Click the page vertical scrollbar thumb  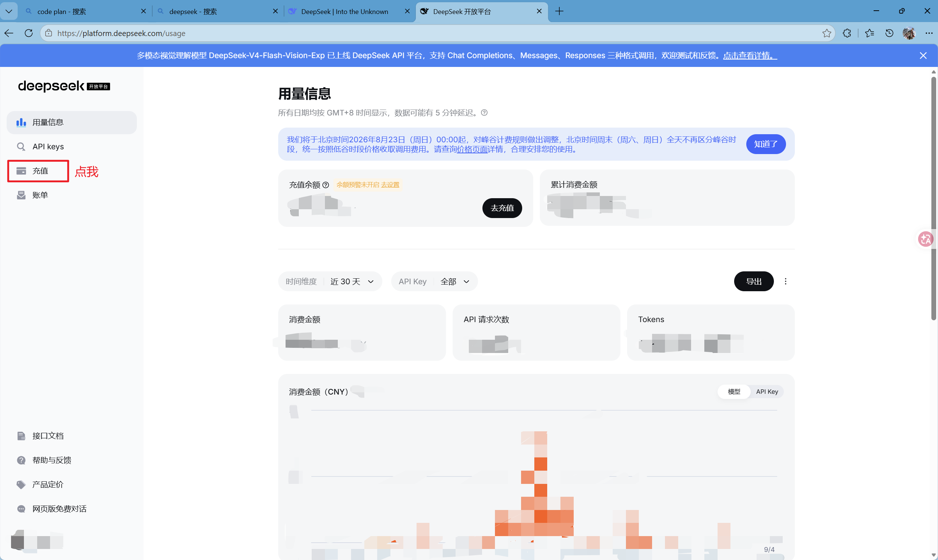[x=934, y=198]
